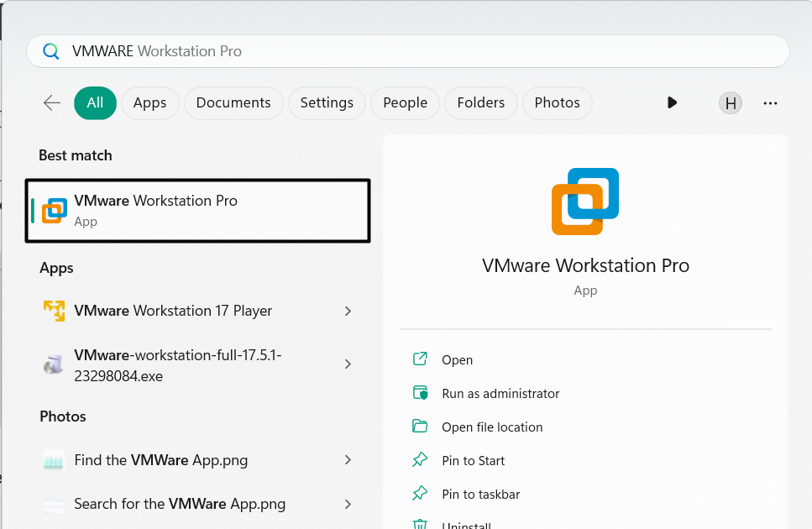Screen dimensions: 812x529
Task: Click the Run as administrator shield icon
Action: click(420, 393)
